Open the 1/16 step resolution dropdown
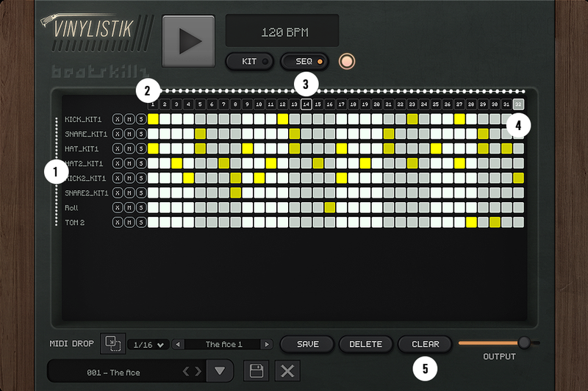The image size is (588, 391). tap(148, 344)
